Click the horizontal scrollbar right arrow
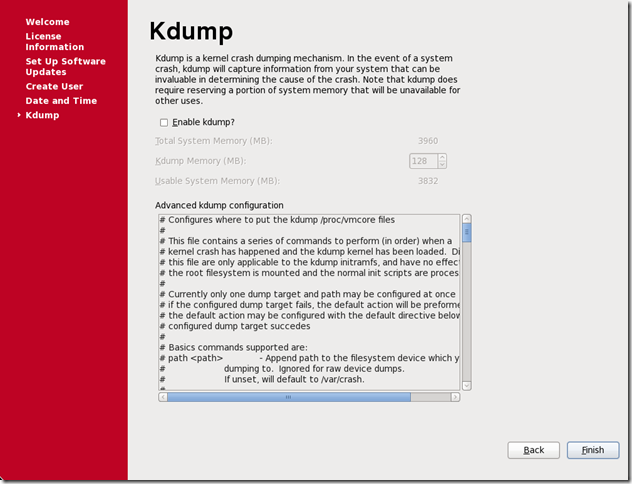This screenshot has height=484, width=632. [x=455, y=397]
